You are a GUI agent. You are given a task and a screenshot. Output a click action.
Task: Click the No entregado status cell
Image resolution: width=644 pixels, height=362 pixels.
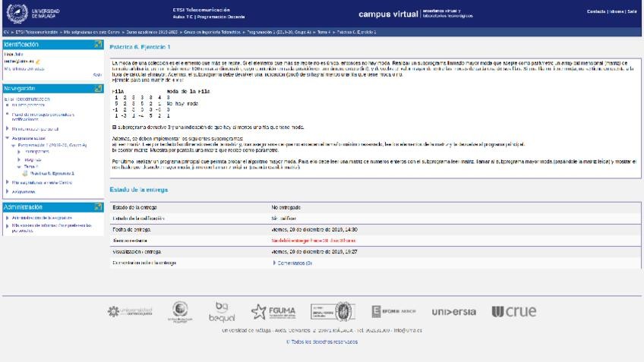tap(286, 208)
